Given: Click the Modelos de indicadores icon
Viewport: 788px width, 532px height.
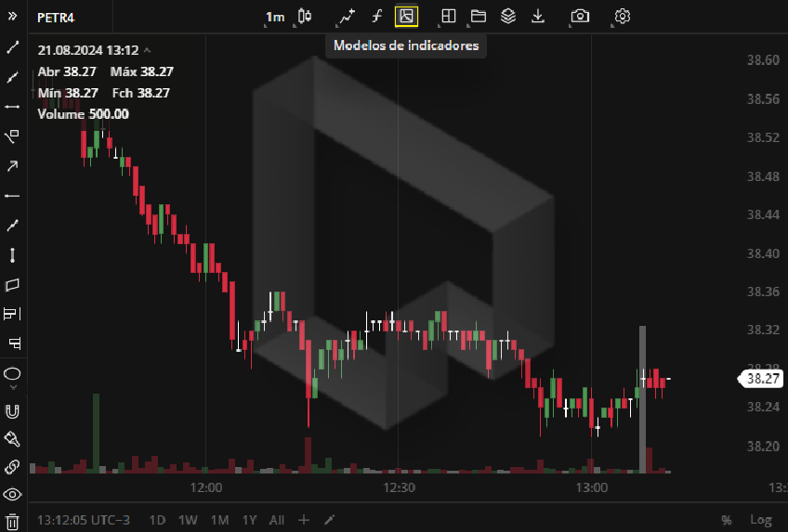Looking at the screenshot, I should click(406, 17).
